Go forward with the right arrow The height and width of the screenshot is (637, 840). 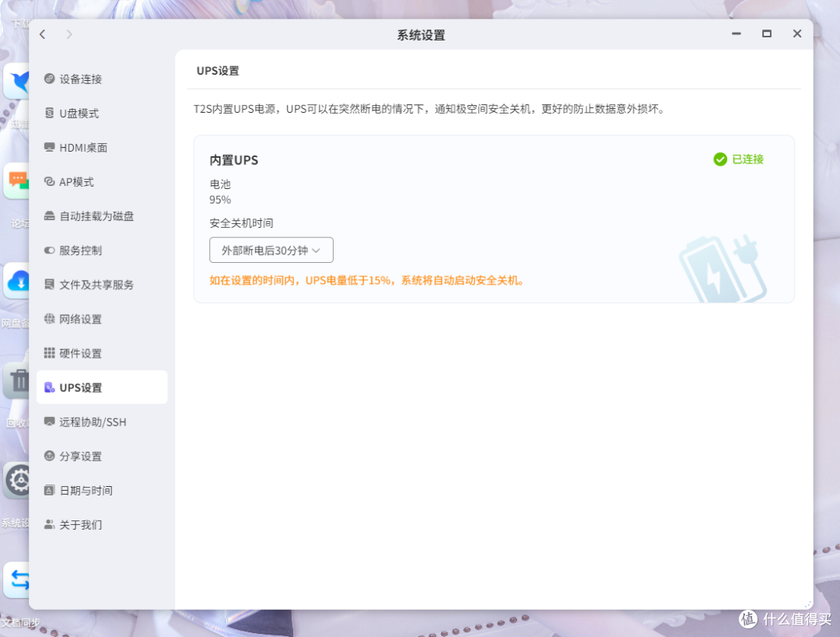(69, 34)
